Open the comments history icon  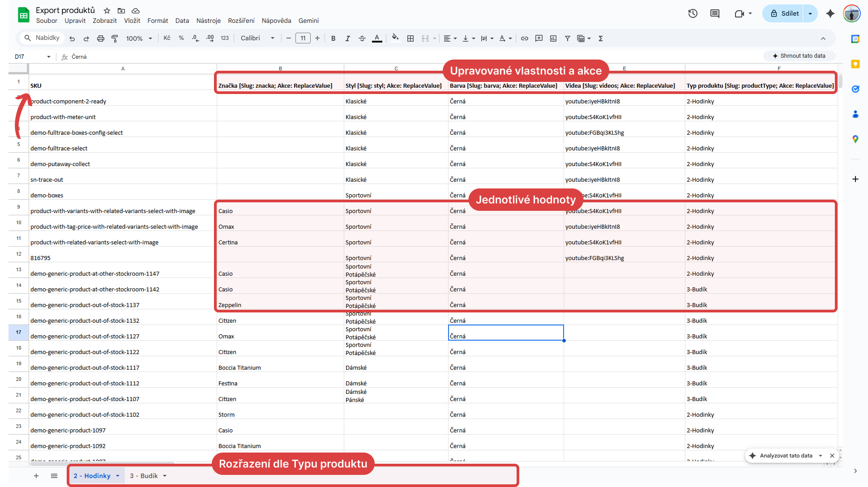(715, 13)
